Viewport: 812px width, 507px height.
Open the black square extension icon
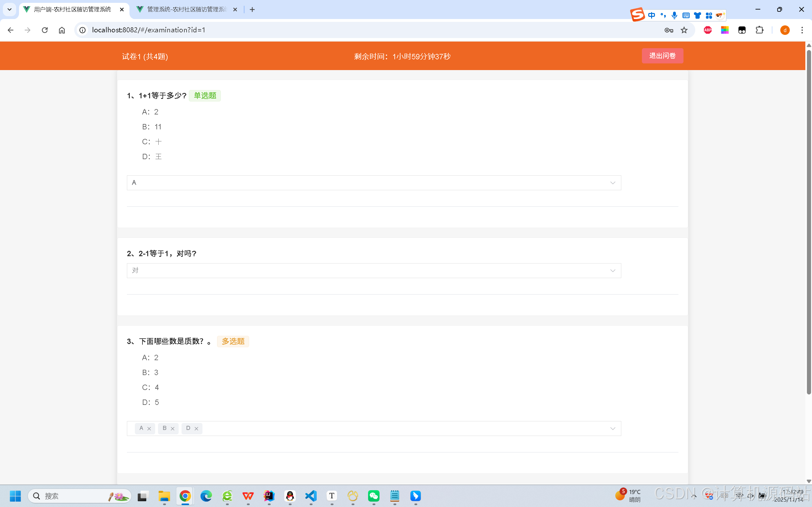tap(742, 30)
